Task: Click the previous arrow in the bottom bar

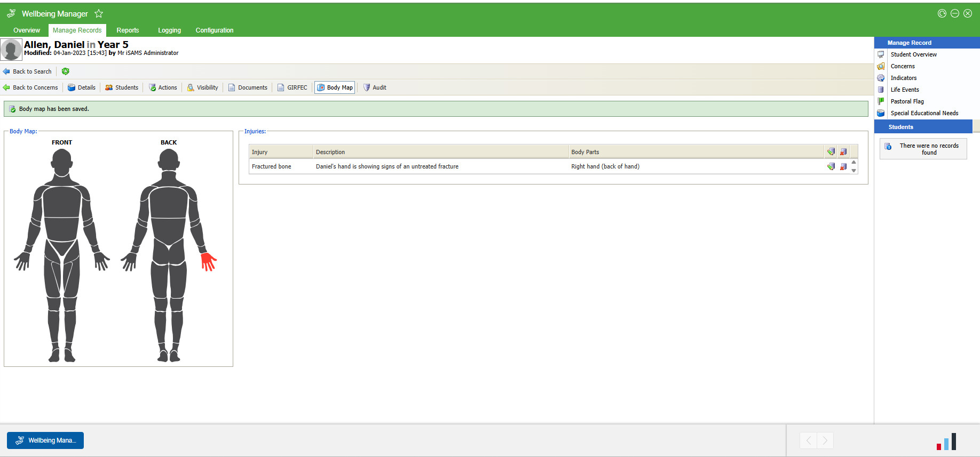Action: click(808, 440)
